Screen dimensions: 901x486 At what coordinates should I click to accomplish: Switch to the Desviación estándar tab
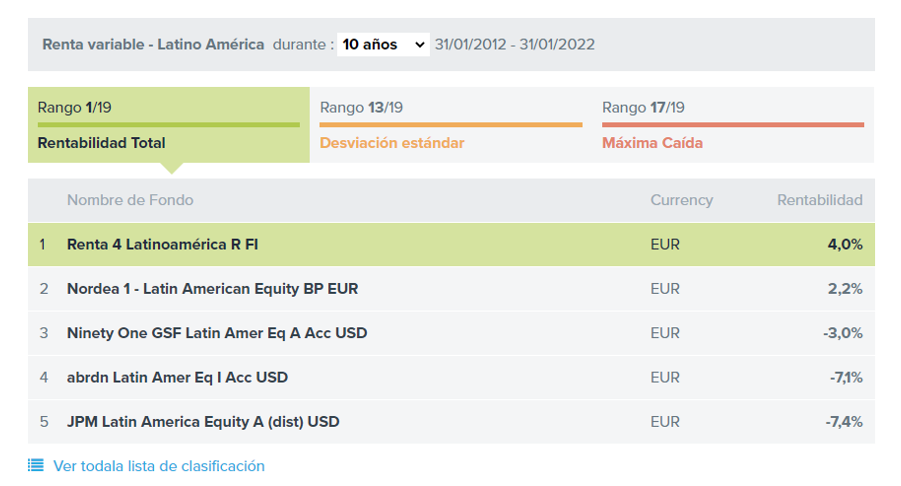click(x=392, y=143)
